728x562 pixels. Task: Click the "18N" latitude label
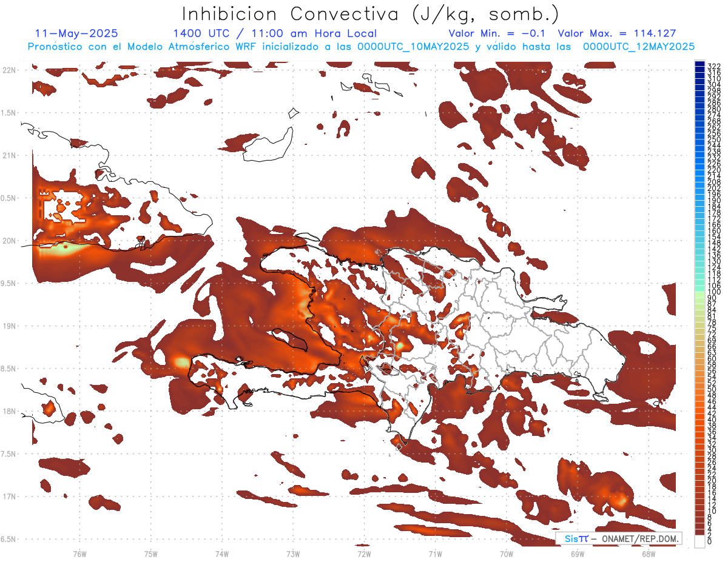[9, 411]
